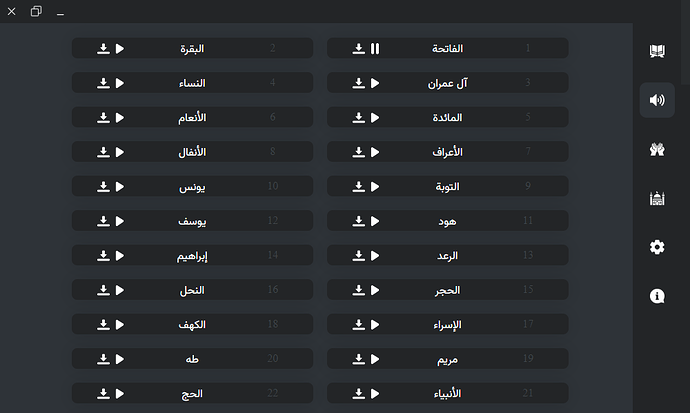This screenshot has height=413, width=690.
Task: Download surah Al-Baqarah audio
Action: [103, 48]
